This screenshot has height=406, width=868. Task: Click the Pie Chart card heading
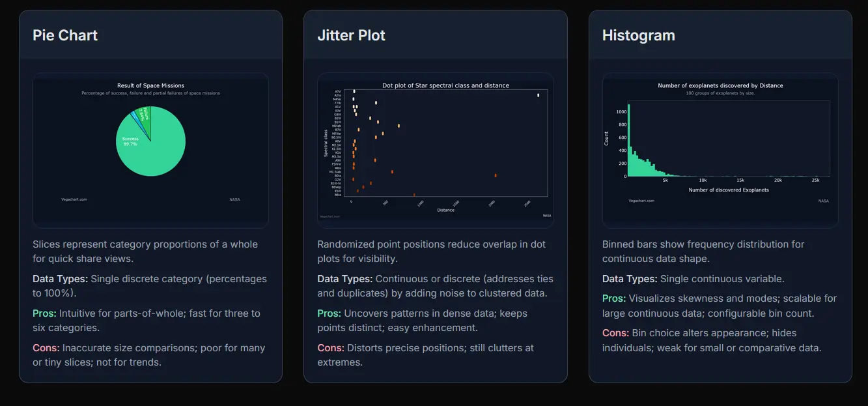[65, 35]
